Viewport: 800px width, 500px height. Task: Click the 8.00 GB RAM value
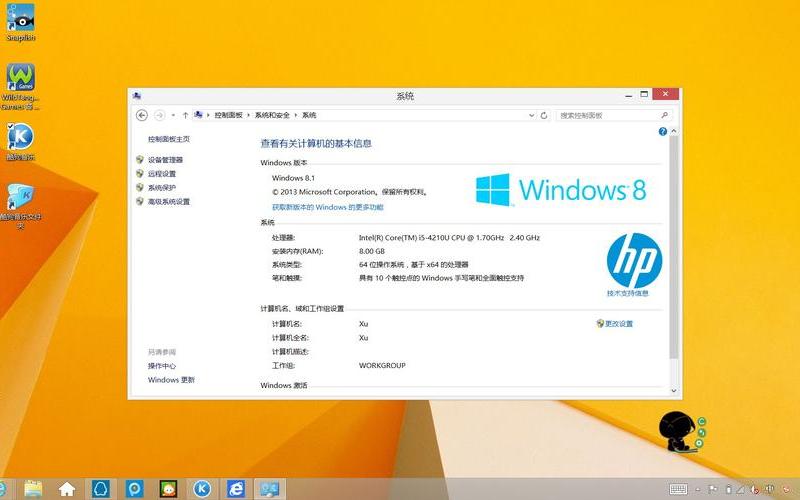tap(372, 251)
